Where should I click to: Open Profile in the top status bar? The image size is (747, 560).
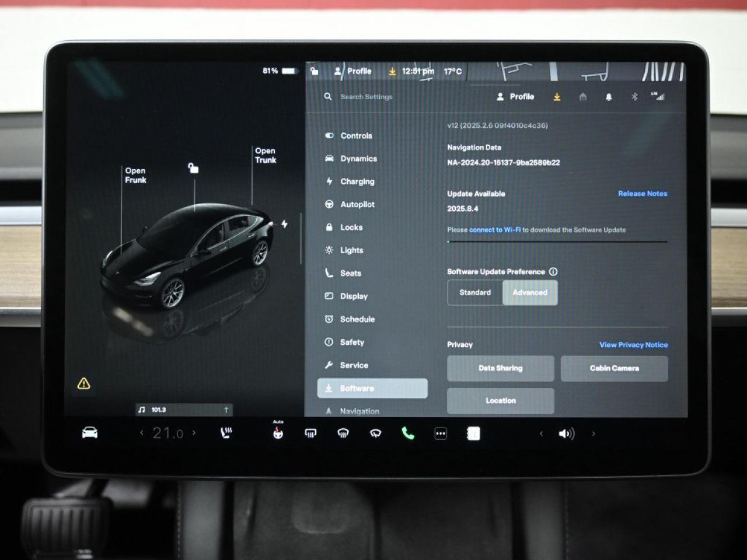tap(352, 71)
